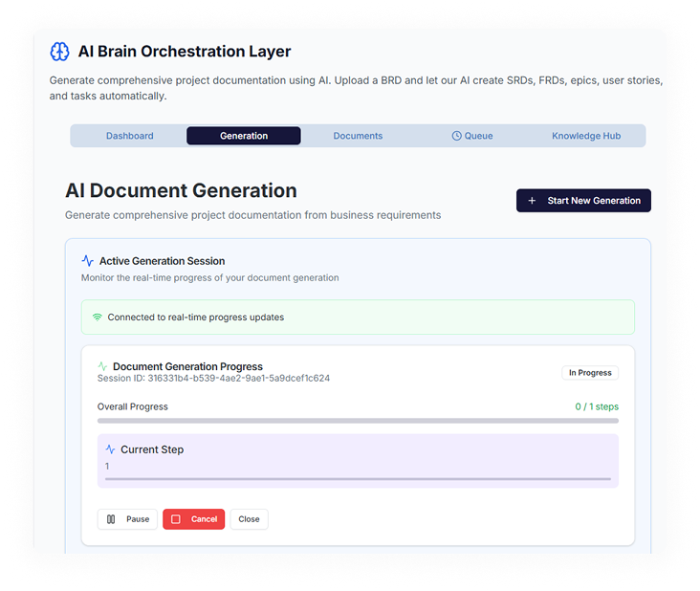Click the Current Step progress bar
This screenshot has width=700, height=591.
tap(358, 479)
